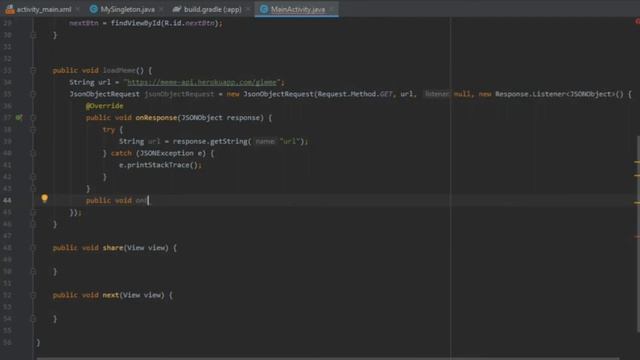This screenshot has width=640, height=360.
Task: Click the class icon on MainActivity.java tab
Action: [x=264, y=9]
